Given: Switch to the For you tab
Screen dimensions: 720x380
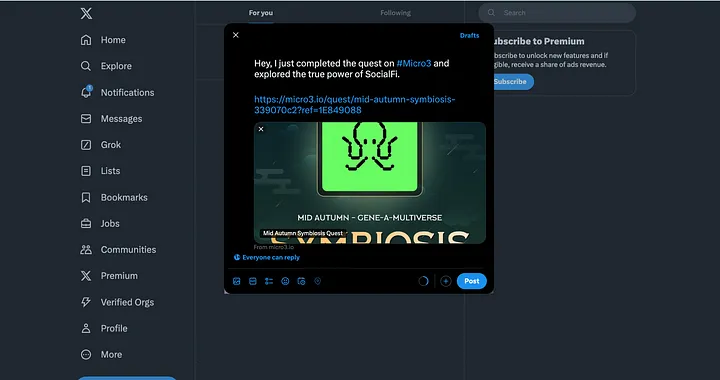Looking at the screenshot, I should (x=261, y=13).
